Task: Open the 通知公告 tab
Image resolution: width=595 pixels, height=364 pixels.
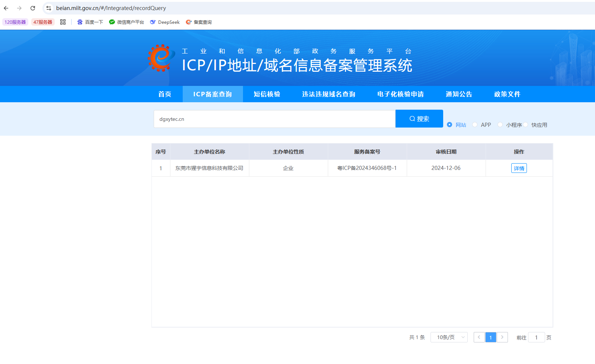Action: coord(459,94)
